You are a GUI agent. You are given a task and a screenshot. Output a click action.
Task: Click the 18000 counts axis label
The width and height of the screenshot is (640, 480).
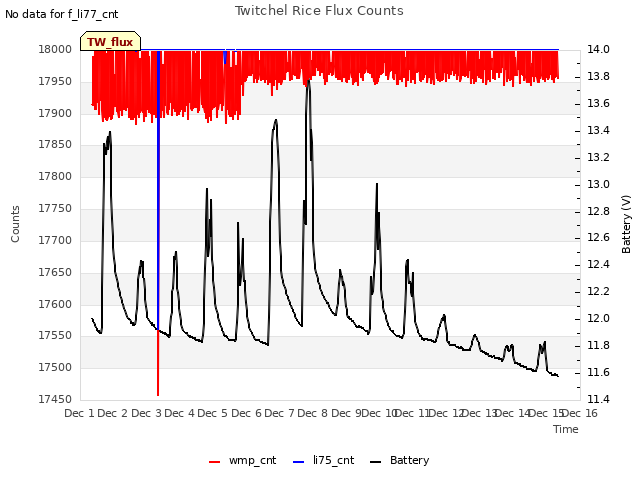[x=55, y=49]
